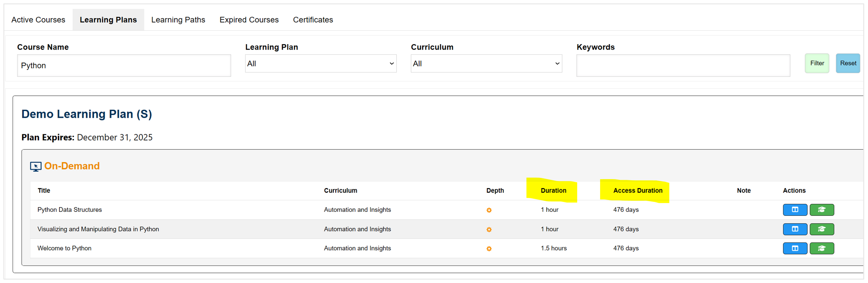Click the On-Demand section heading
This screenshot has height=283, width=868.
72,166
